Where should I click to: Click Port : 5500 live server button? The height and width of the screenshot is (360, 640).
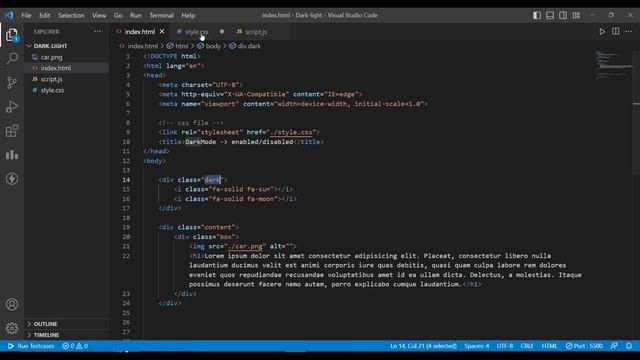click(584, 346)
